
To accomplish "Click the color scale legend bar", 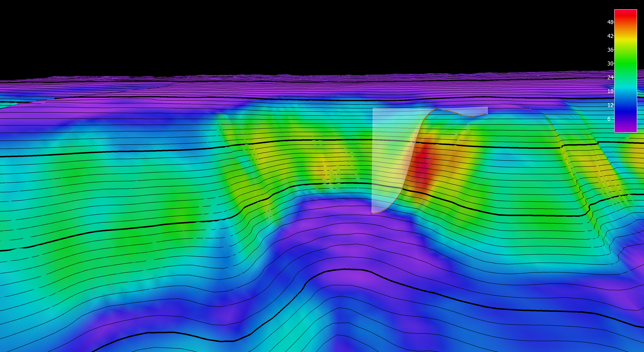I will [x=626, y=71].
